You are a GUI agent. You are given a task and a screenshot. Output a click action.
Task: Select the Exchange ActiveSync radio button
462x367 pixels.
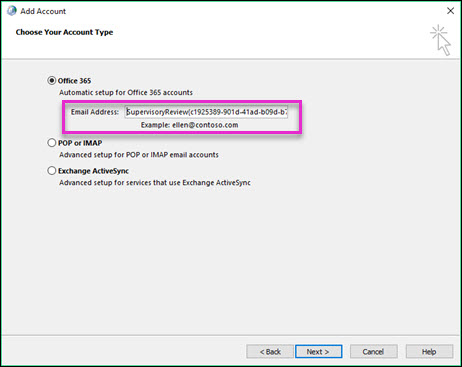click(x=52, y=171)
